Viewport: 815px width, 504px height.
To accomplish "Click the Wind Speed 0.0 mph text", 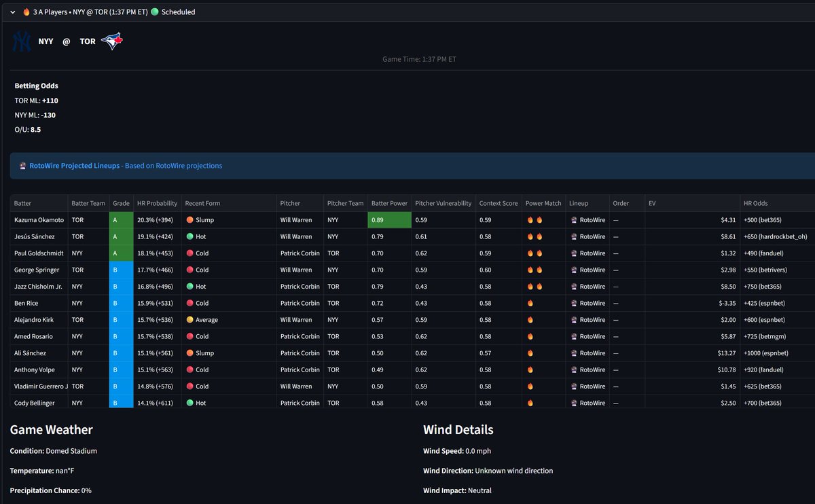I will [x=457, y=451].
